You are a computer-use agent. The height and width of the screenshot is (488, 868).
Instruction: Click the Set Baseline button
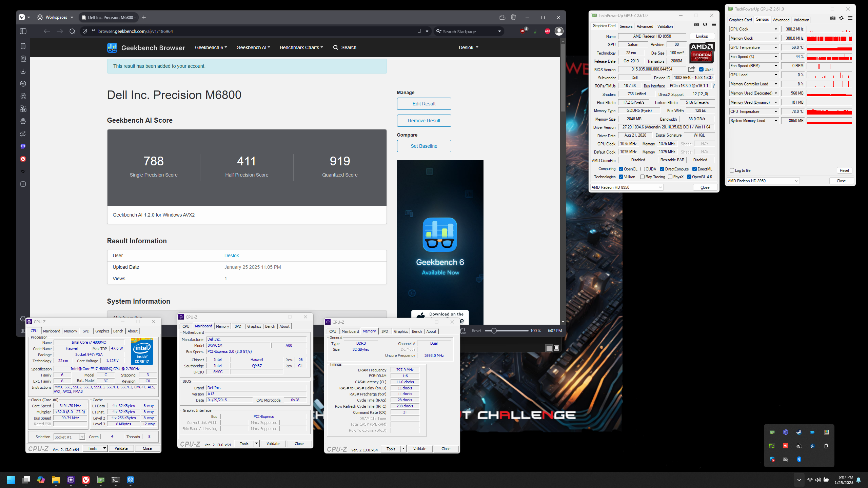(424, 146)
